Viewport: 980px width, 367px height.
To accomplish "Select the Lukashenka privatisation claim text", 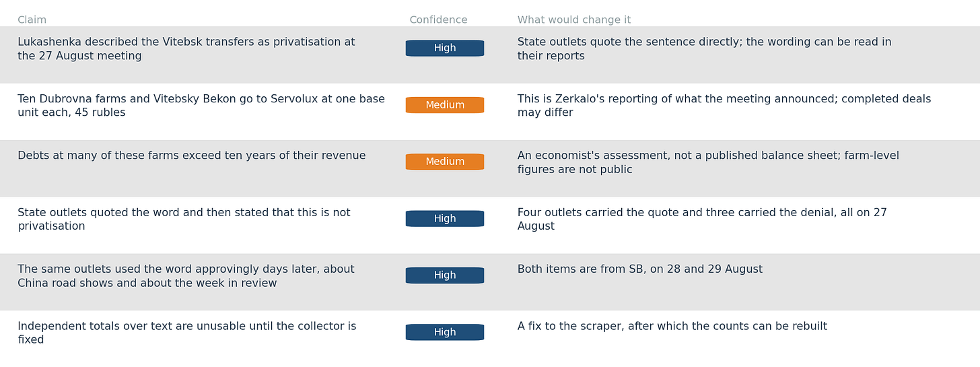I will (x=186, y=49).
